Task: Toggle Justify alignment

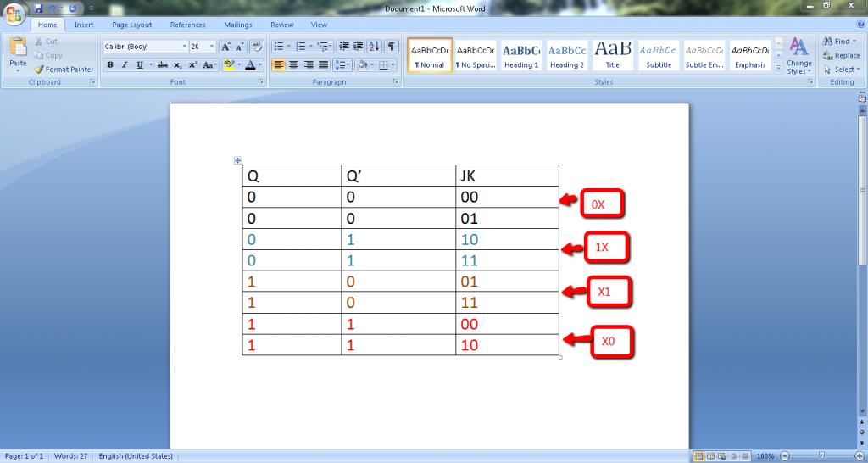Action: 324,65
